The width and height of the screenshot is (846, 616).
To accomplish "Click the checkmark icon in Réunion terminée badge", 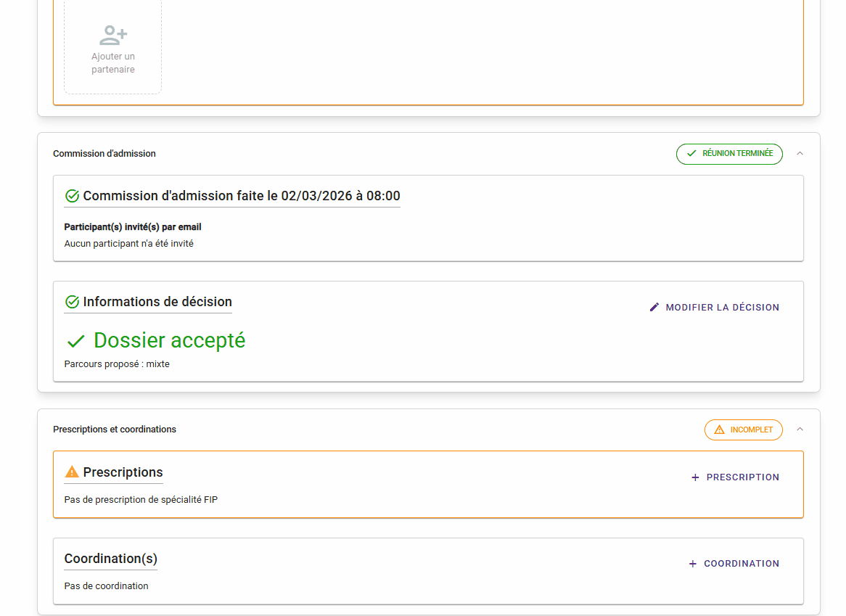I will click(691, 154).
